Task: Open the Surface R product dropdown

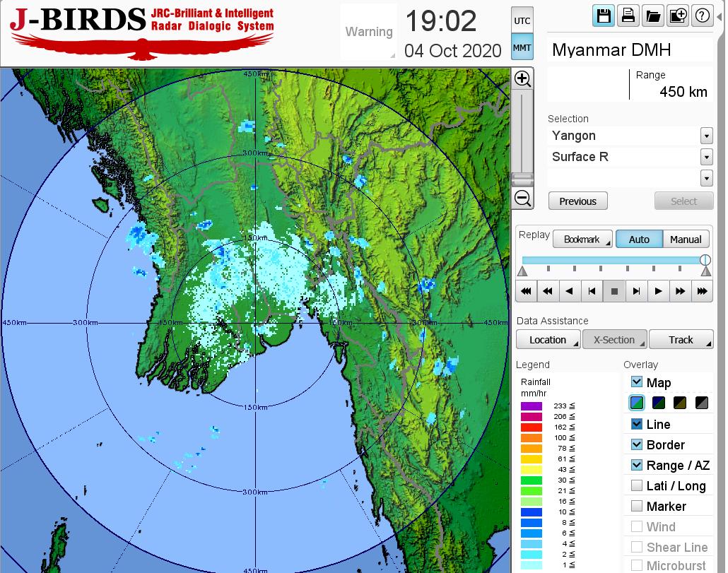Action: click(706, 157)
